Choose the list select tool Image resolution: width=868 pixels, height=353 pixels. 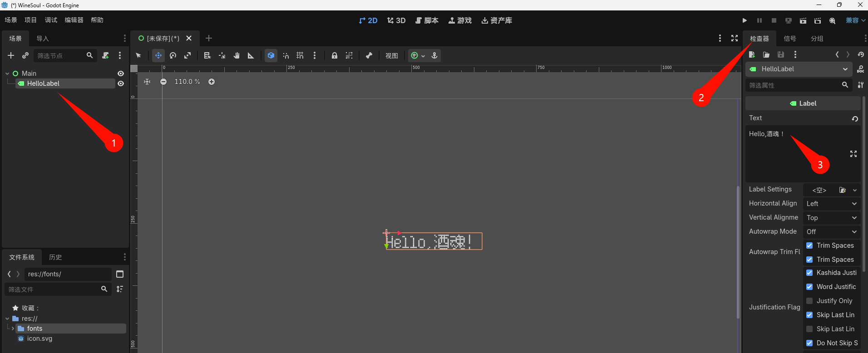click(x=207, y=55)
